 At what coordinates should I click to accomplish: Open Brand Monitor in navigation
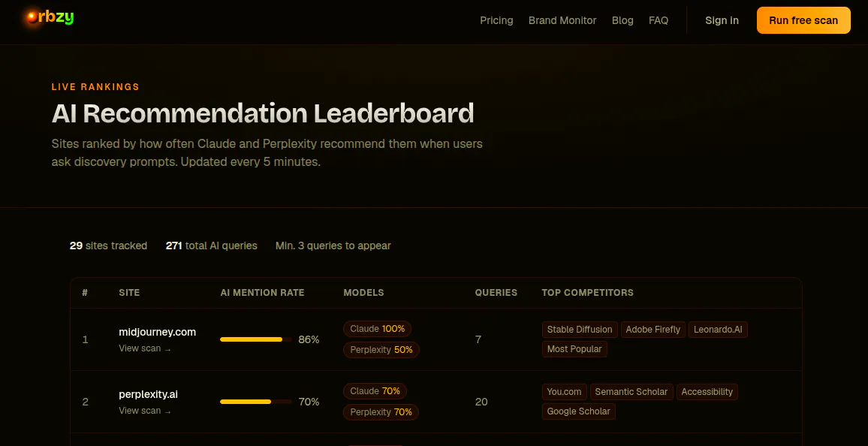click(562, 20)
